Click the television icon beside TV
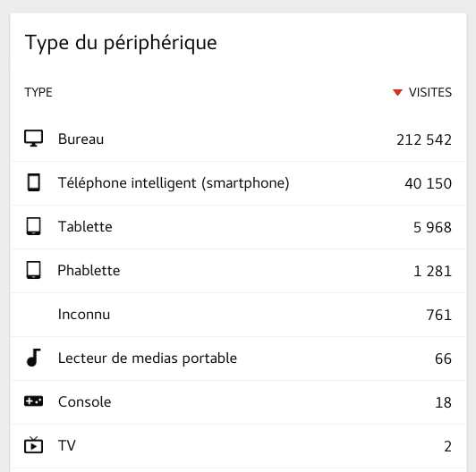476x472 pixels. point(33,444)
